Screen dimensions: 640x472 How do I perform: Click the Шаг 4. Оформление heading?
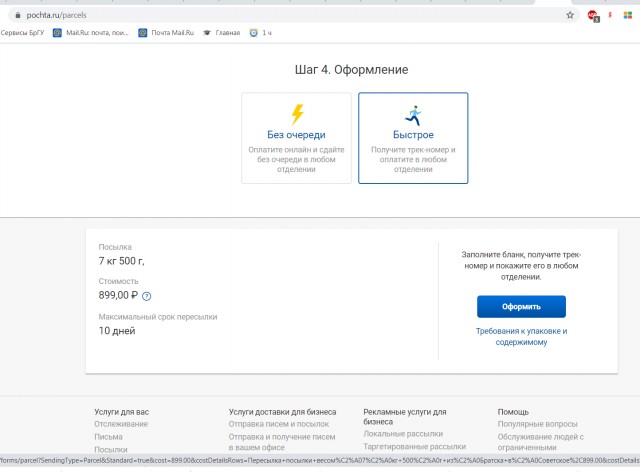[x=351, y=69]
